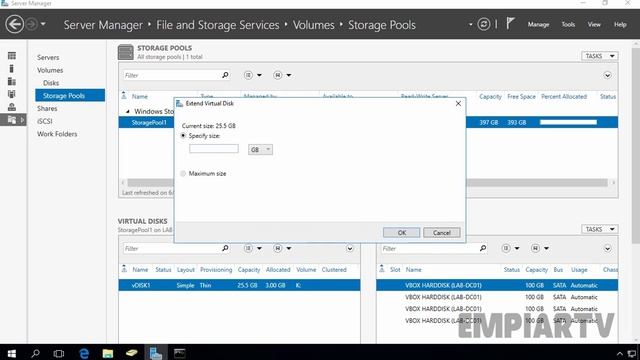The width and height of the screenshot is (640, 360).
Task: Open Task View on the taskbar
Action: point(59,353)
